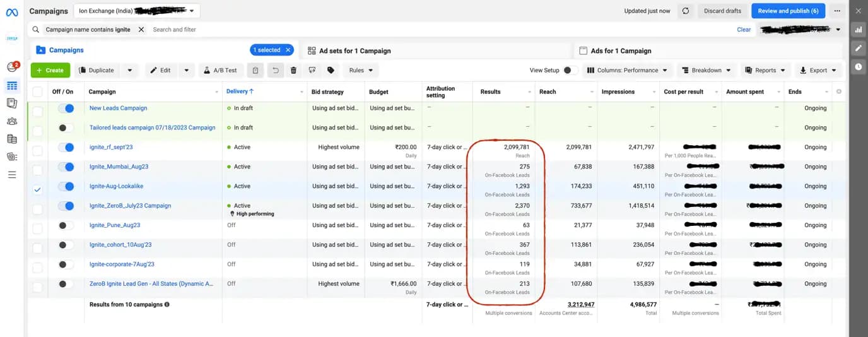Click the Edit button

[x=161, y=70]
